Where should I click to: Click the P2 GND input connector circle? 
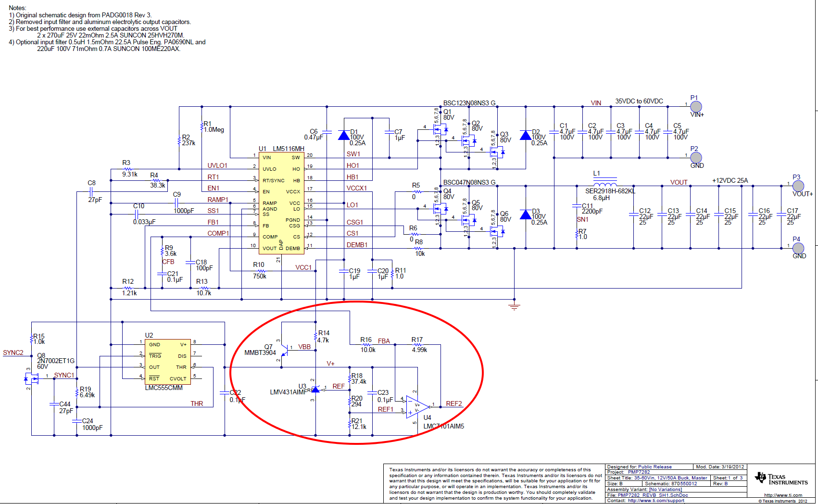pyautogui.click(x=696, y=158)
